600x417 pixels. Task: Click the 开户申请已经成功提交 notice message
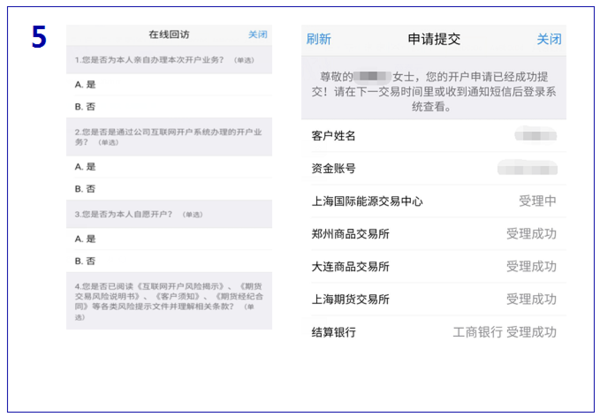coord(434,92)
